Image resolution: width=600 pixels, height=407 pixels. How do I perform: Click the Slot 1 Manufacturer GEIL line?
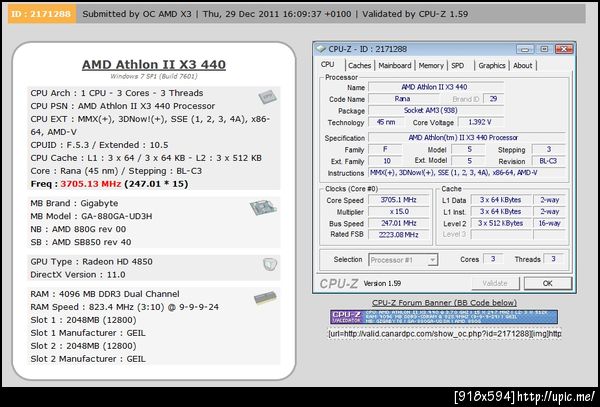(x=88, y=333)
